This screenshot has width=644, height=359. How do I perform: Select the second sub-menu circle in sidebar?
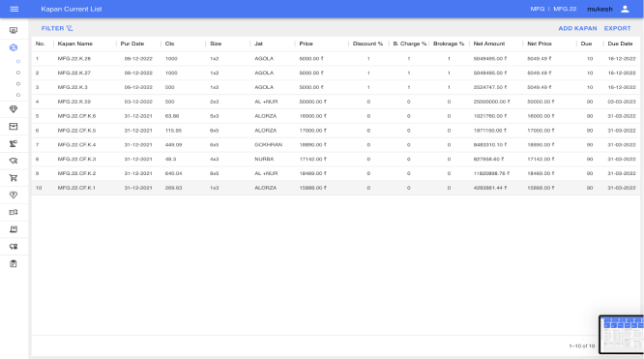tap(18, 73)
